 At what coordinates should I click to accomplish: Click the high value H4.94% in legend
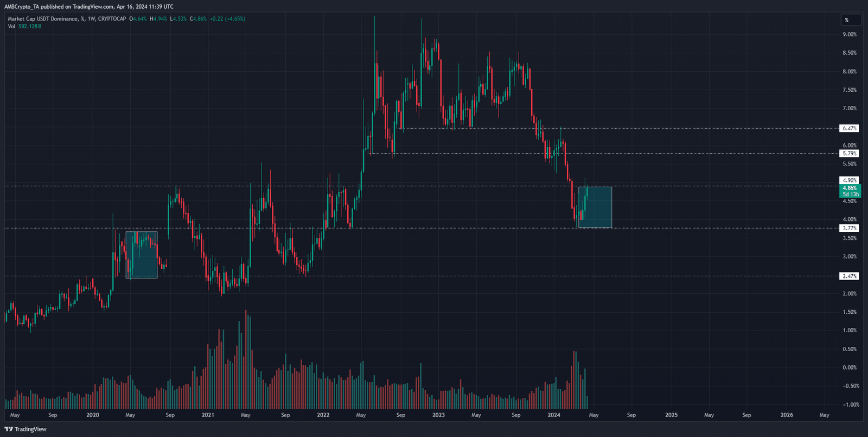[x=158, y=19]
